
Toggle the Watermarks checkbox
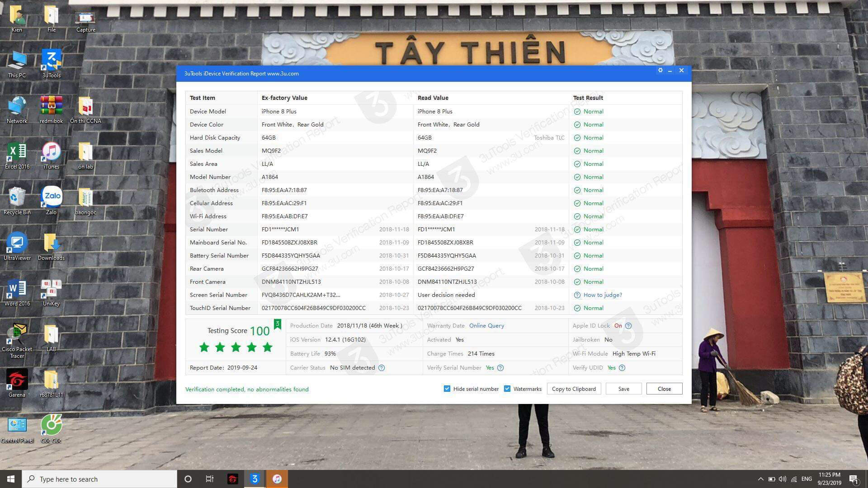[507, 389]
